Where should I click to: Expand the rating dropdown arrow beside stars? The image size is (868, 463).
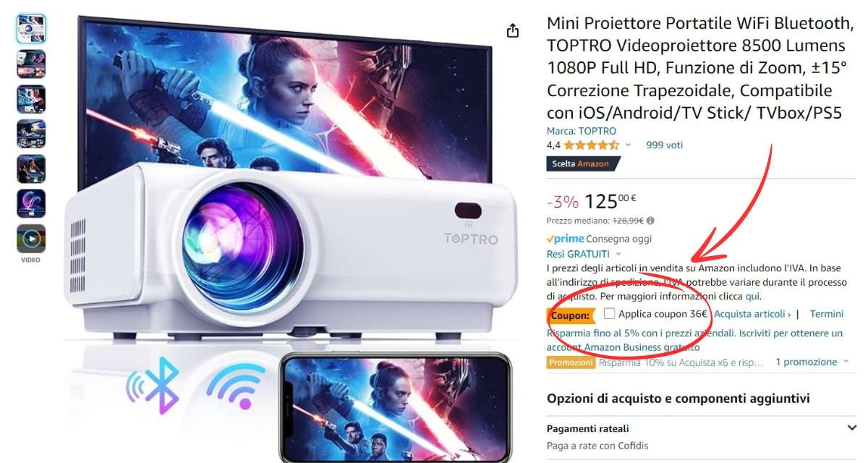point(628,145)
